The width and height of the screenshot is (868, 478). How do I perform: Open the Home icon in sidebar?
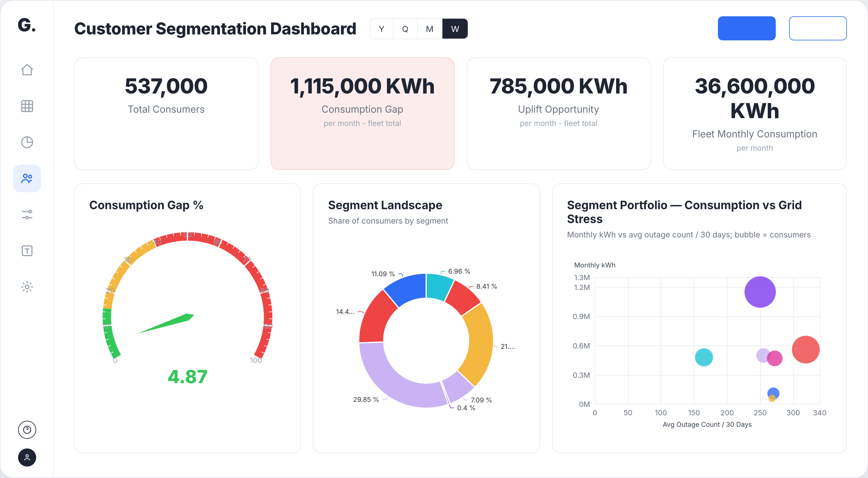click(x=27, y=70)
